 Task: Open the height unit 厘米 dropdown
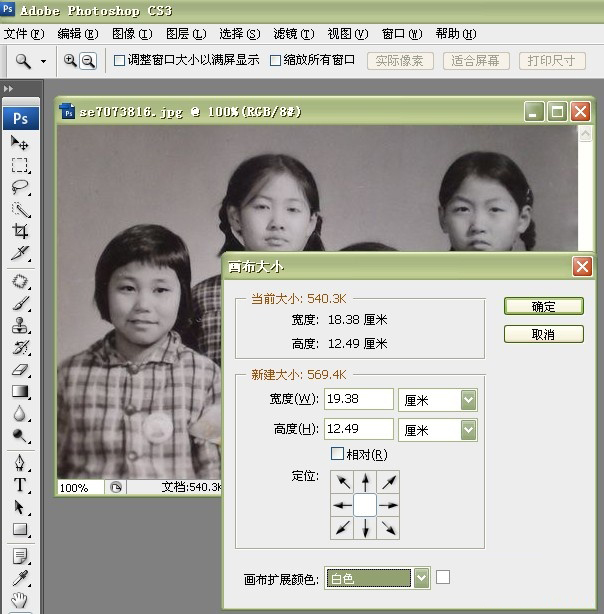[468, 430]
